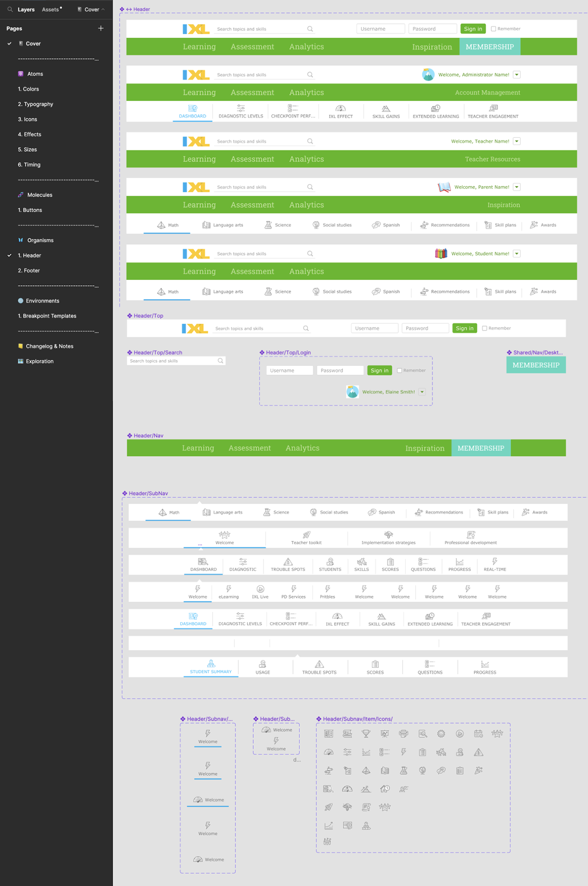588x886 pixels.
Task: Click the Header/Top/Search input field
Action: pos(171,361)
